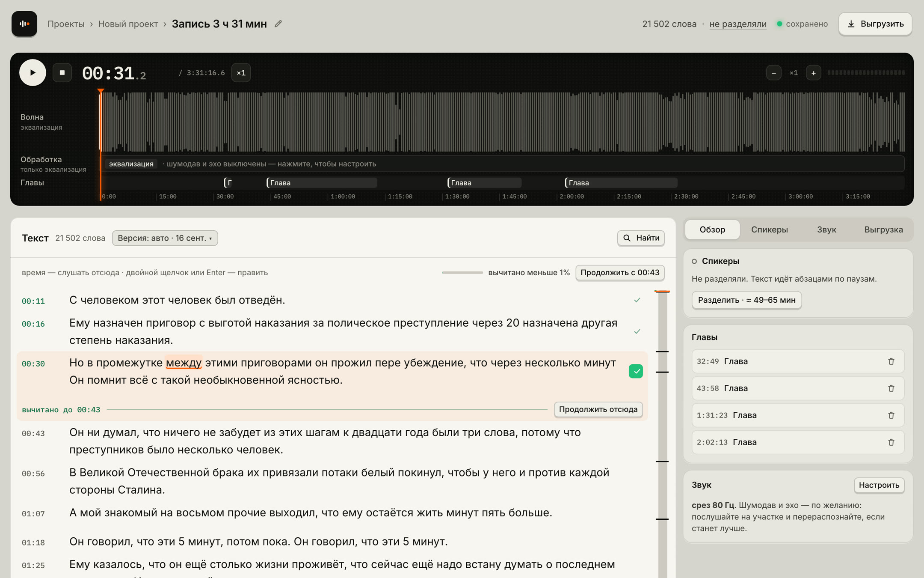Start playback with the play button

coord(33,73)
